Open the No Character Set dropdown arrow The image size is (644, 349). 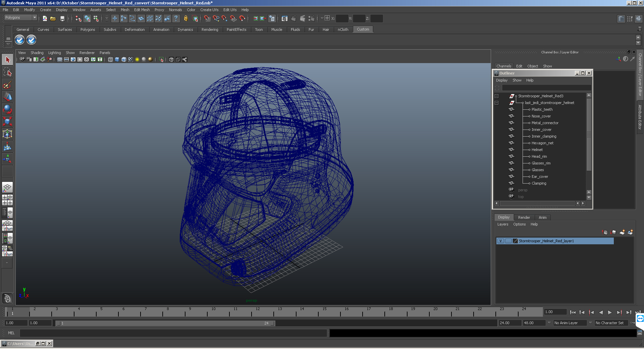point(590,323)
